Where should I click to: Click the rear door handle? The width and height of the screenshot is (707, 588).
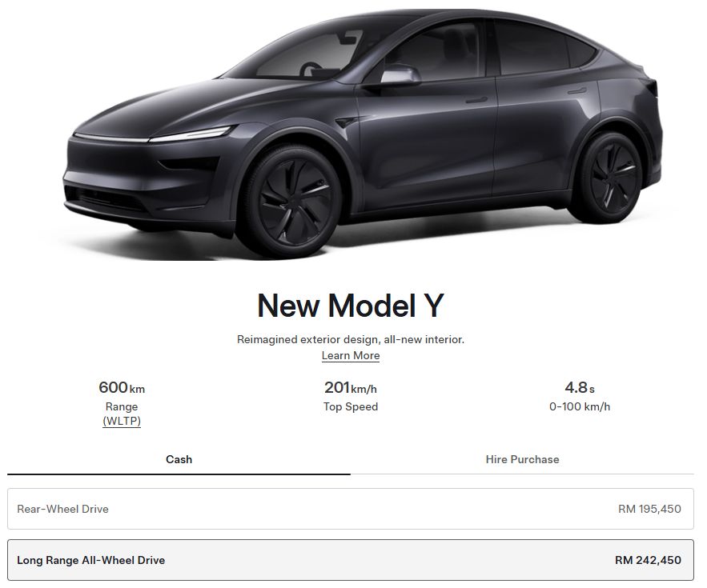tap(576, 91)
